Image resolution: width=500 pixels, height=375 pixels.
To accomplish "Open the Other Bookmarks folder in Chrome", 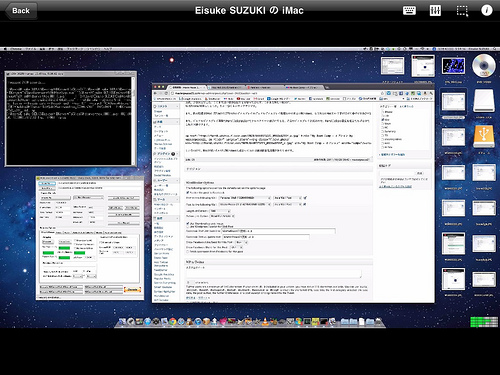I will tap(418, 99).
